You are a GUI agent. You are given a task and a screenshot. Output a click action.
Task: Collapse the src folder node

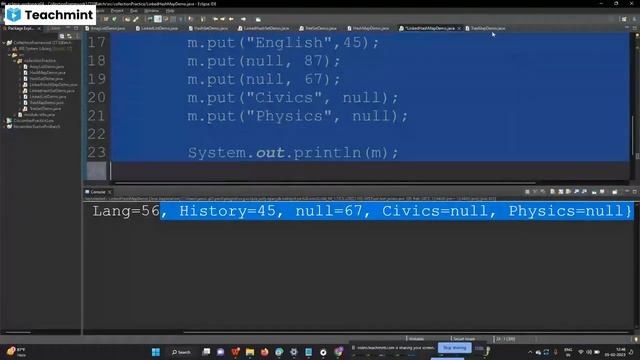click(x=9, y=55)
